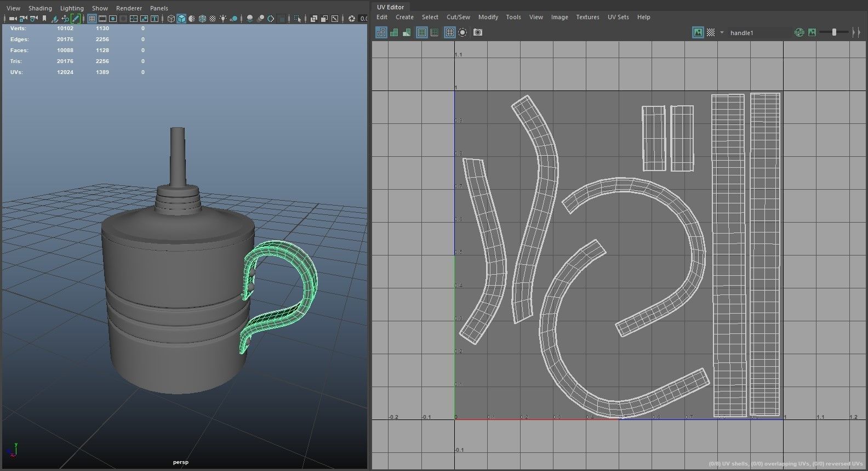The image size is (868, 471).
Task: Toggle the resolution gate icon
Action: pos(113,19)
